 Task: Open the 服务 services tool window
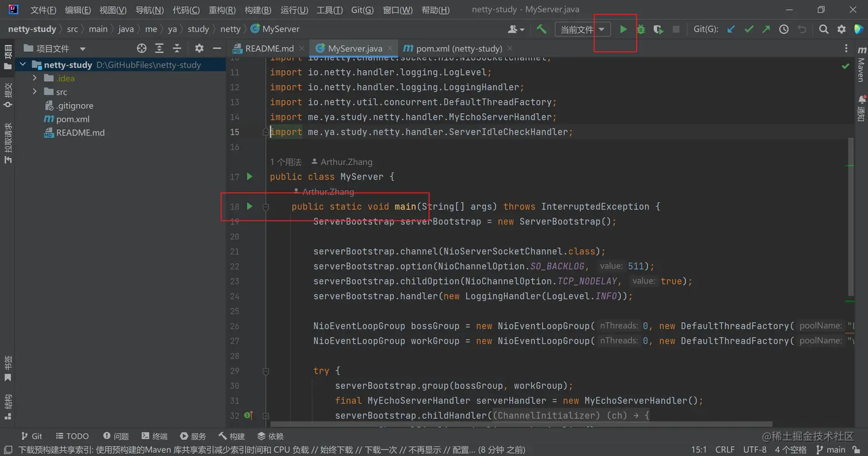(x=193, y=436)
